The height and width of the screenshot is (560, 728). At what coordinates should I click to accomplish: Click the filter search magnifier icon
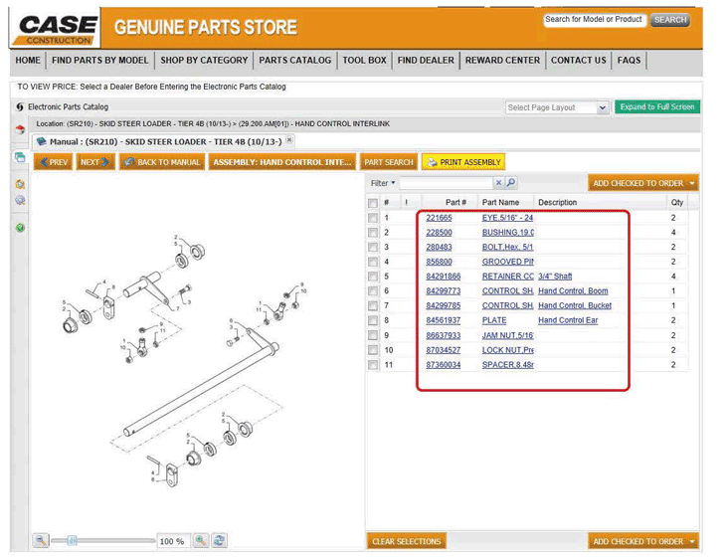[x=511, y=184]
